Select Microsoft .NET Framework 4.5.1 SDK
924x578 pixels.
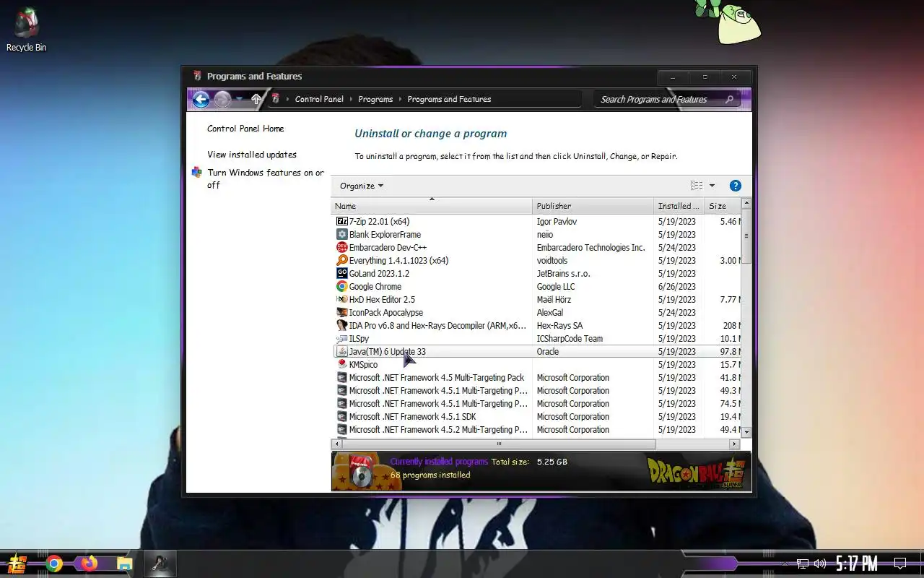coord(536,417)
